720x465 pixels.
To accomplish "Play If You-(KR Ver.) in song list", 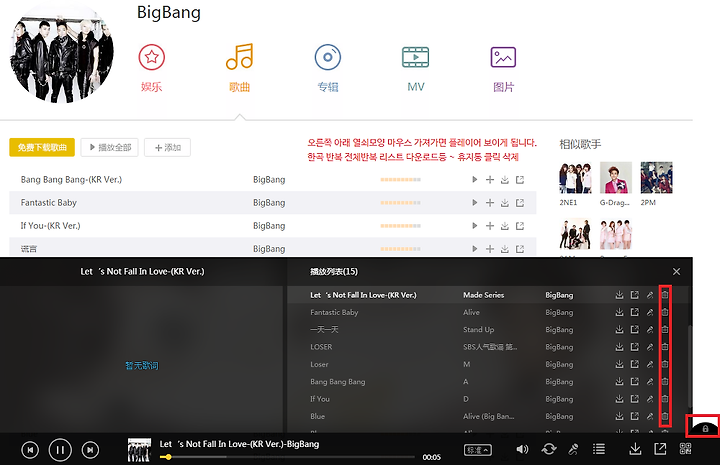I will pyautogui.click(x=475, y=225).
